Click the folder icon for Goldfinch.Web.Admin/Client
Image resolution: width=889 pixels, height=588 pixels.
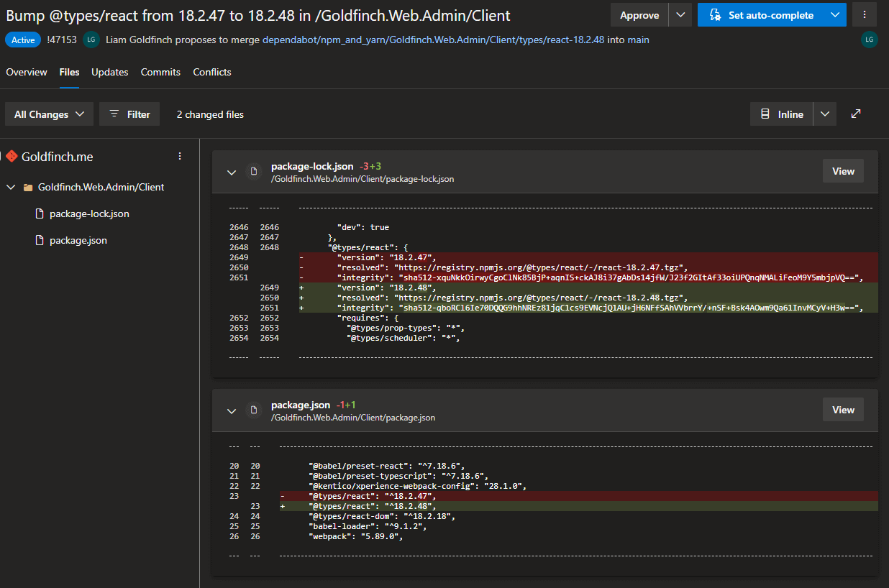pyautogui.click(x=28, y=187)
